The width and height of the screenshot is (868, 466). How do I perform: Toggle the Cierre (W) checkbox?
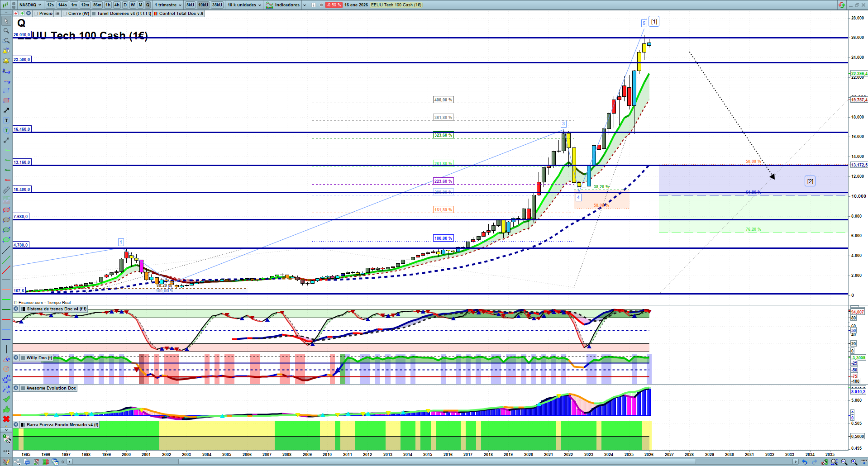coord(65,14)
